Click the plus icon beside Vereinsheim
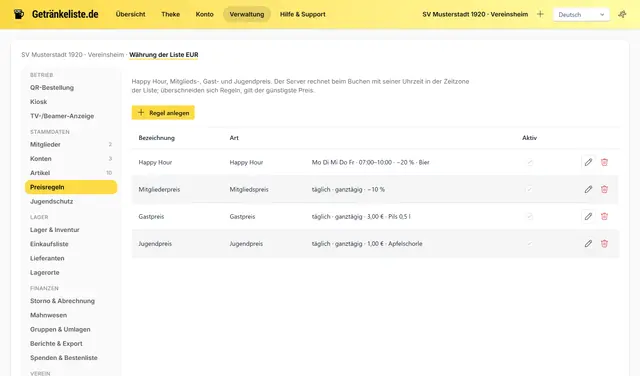The width and height of the screenshot is (640, 376). coord(540,14)
